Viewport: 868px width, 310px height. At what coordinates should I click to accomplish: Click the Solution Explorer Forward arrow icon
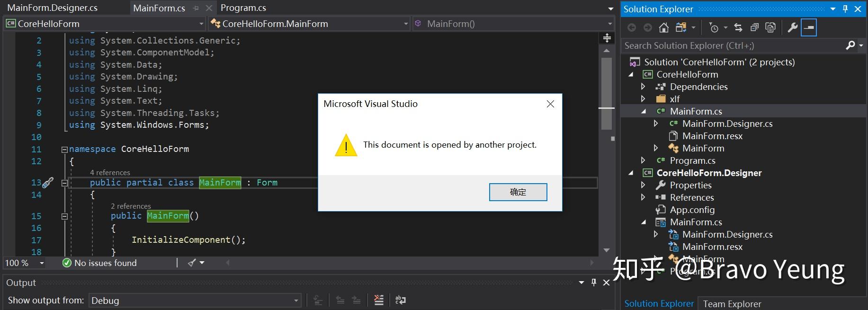point(647,28)
